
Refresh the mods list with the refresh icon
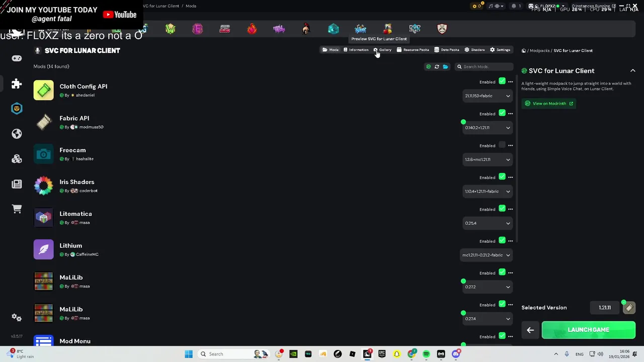437,66
